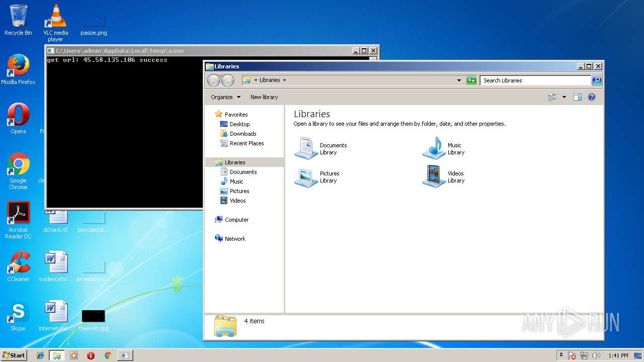
Task: Expand the view options dropdown arrow
Action: (x=564, y=97)
